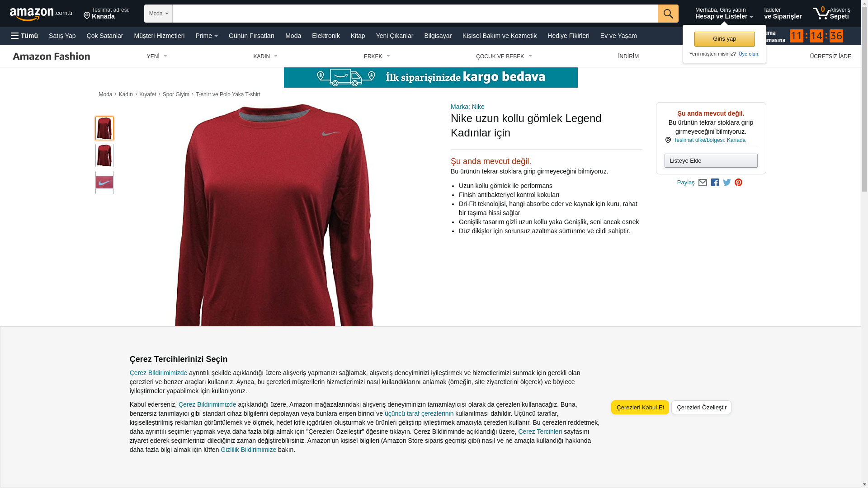Open the Elektronik menu item
This screenshot has width=868, height=488.
pos(325,36)
